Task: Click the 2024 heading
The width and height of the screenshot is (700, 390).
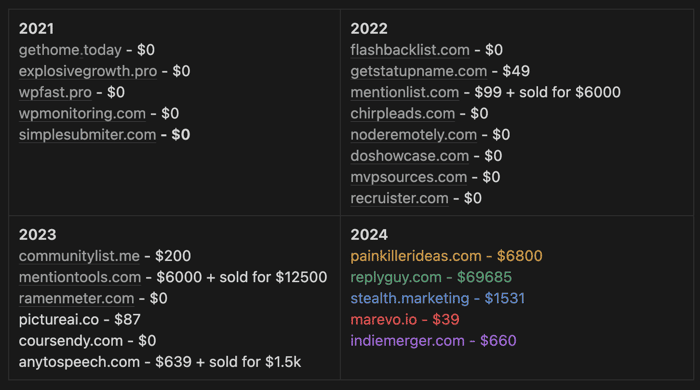Action: [x=369, y=235]
